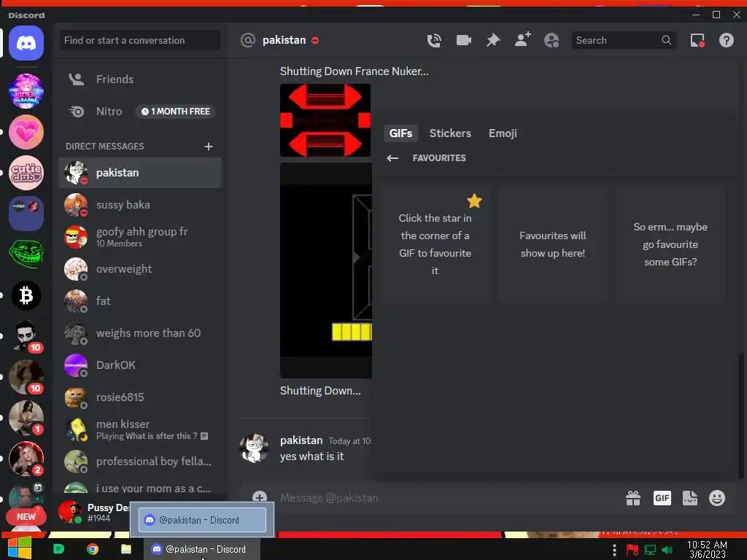Switch to the GIFs tab

400,133
